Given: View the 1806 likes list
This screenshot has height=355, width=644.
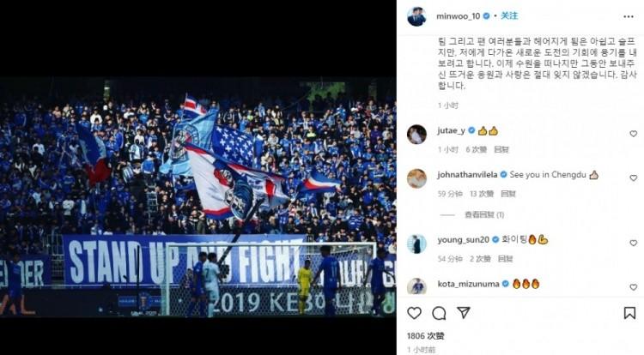Looking at the screenshot, I should point(426,336).
